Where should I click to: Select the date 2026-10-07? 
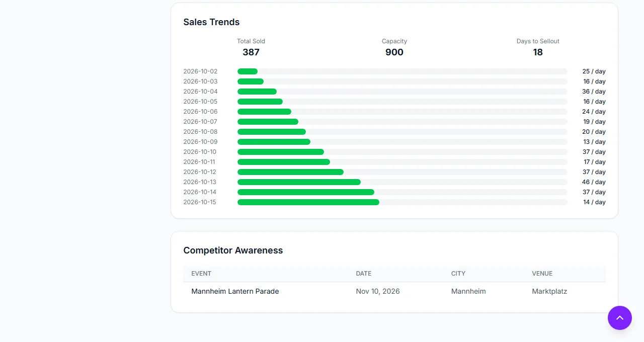(x=200, y=122)
